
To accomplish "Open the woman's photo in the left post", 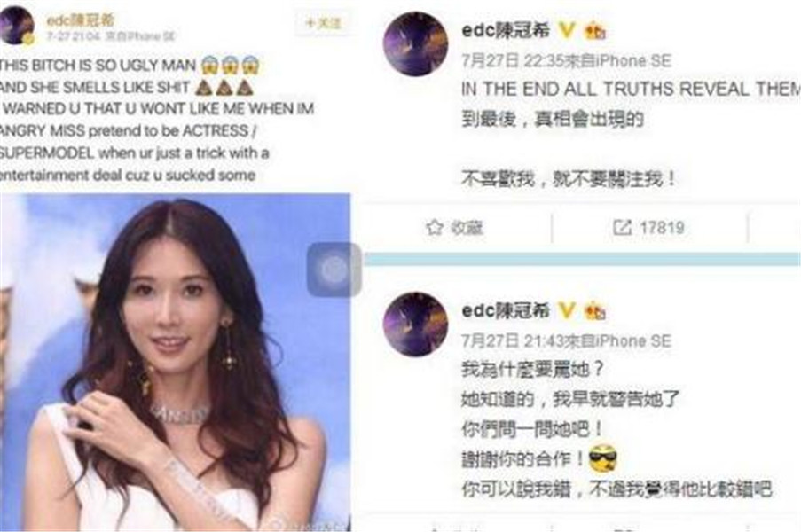I will pos(176,362).
